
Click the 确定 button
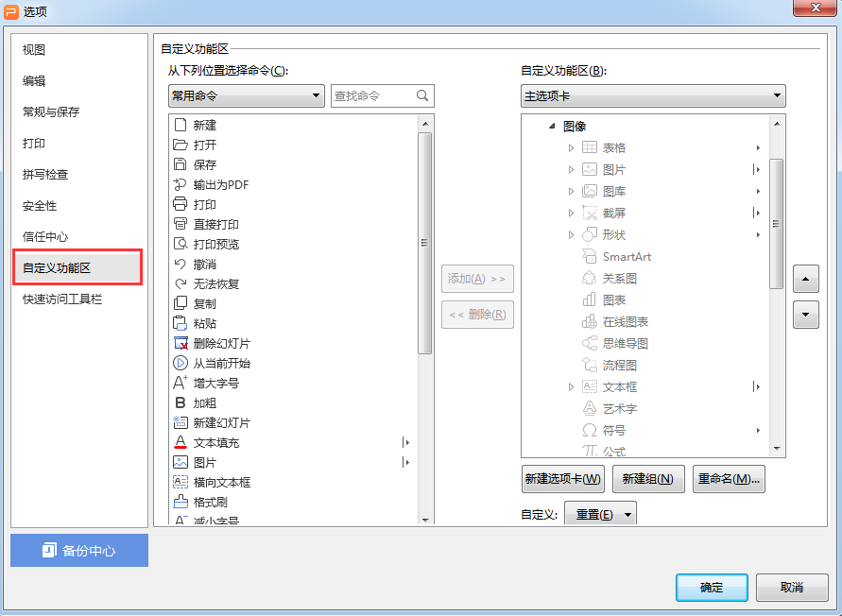[712, 587]
